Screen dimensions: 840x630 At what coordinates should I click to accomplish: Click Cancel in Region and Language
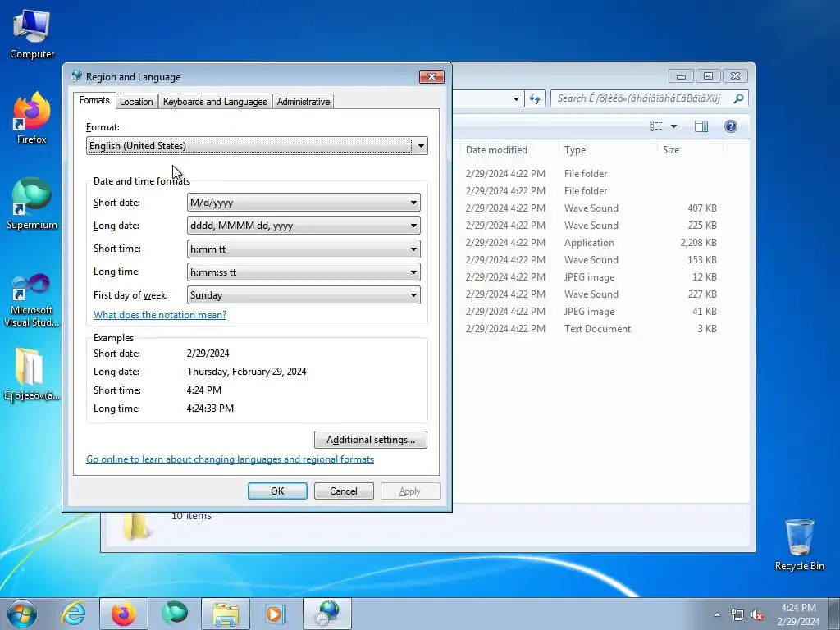tap(344, 491)
